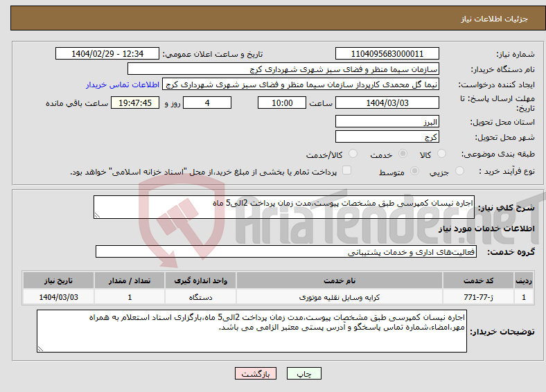
Task: Click the deadline date field 1404/03/03
Action: coord(387,103)
